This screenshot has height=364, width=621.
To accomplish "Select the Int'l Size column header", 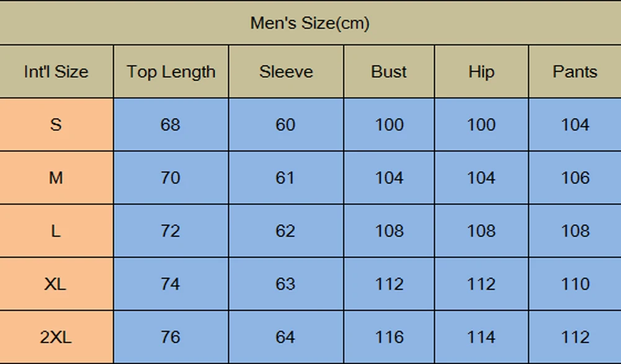I will point(56,72).
